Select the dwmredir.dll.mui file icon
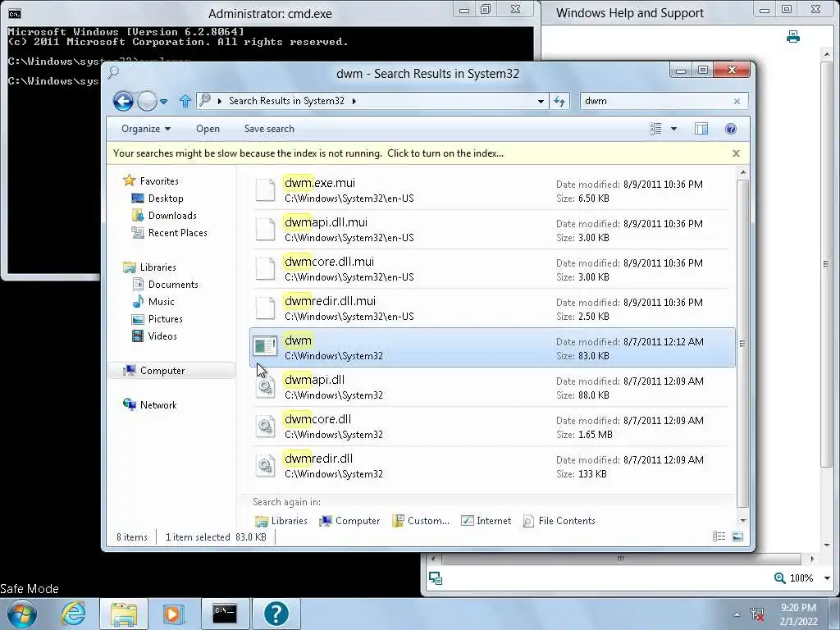This screenshot has width=840, height=630. tap(265, 308)
